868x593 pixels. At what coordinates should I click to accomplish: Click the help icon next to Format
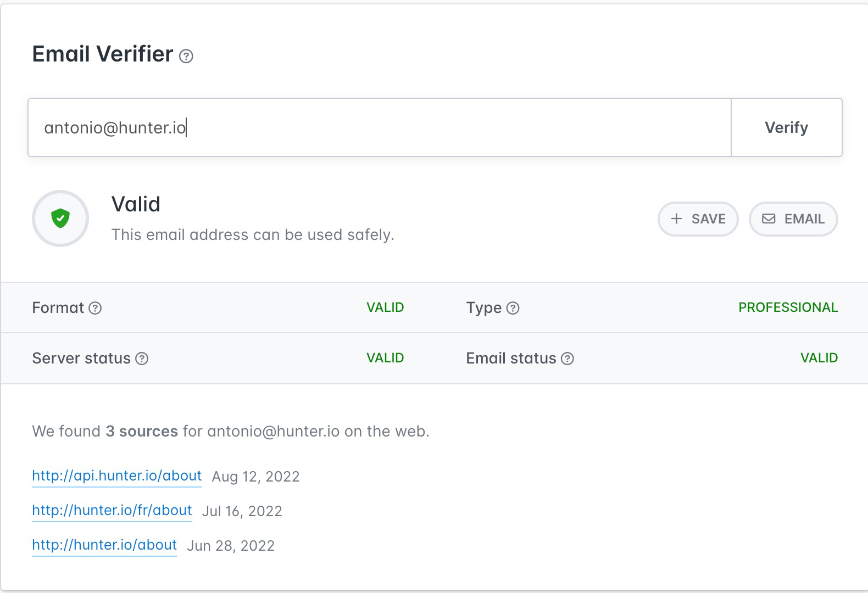point(95,308)
